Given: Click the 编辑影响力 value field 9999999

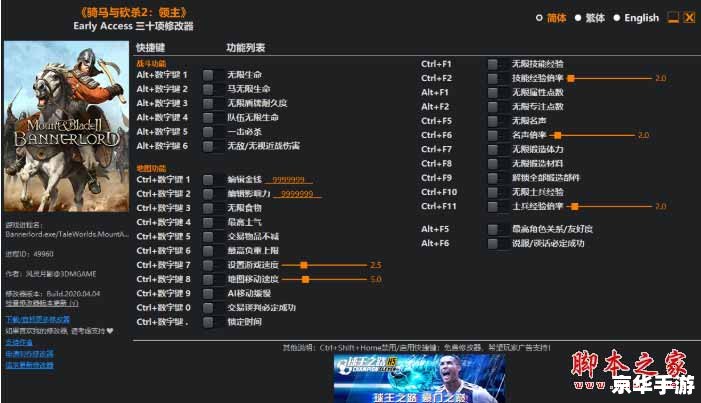Looking at the screenshot, I should (297, 194).
